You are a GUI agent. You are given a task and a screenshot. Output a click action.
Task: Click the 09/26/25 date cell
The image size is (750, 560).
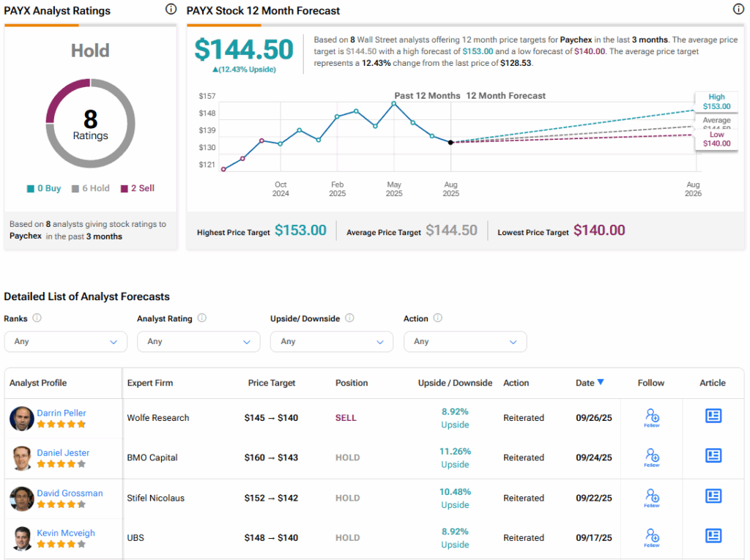pos(593,417)
